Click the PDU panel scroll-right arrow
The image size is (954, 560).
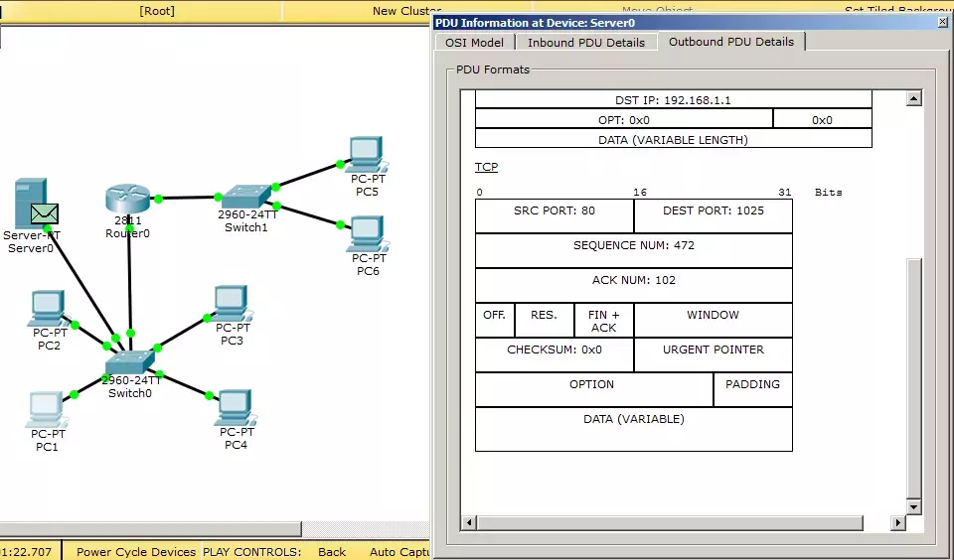pos(898,522)
